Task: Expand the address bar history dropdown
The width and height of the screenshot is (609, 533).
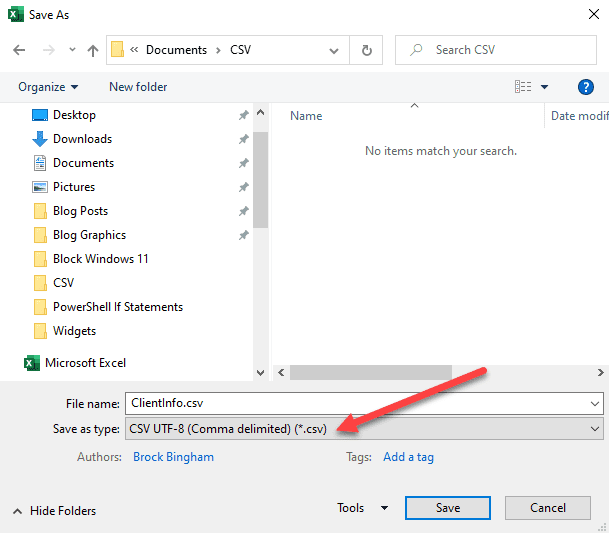Action: 334,51
